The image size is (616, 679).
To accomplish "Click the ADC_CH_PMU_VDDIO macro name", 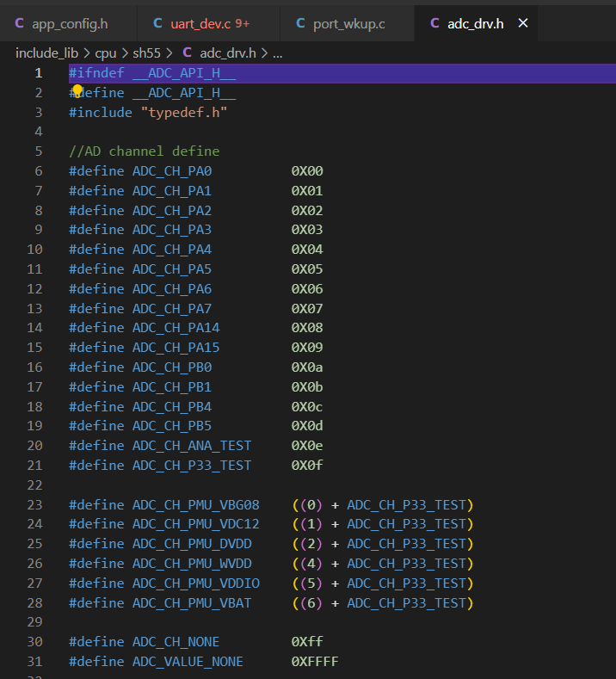I will tap(195, 583).
